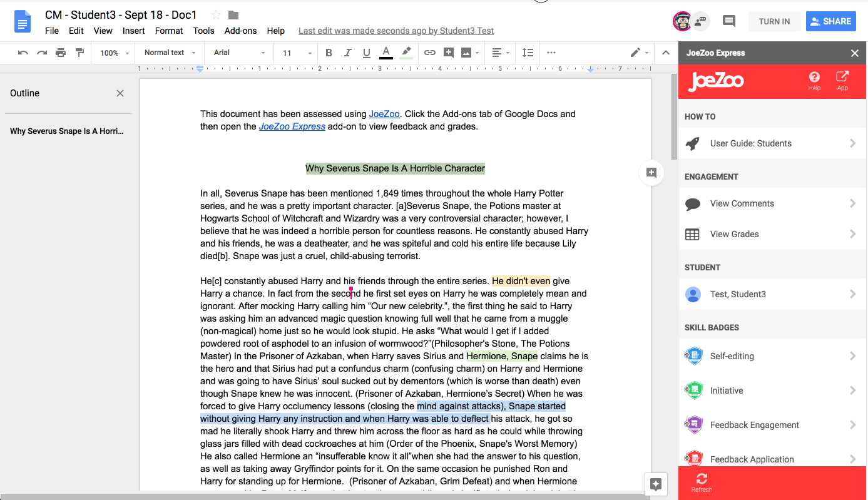The height and width of the screenshot is (500, 868).
Task: Expand User Guide: Students entry
Action: (772, 143)
